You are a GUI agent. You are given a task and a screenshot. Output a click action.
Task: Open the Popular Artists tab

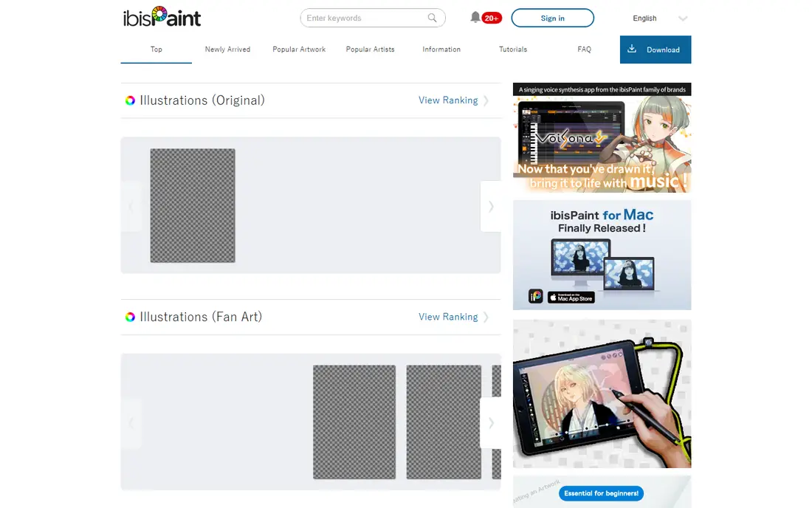point(371,49)
